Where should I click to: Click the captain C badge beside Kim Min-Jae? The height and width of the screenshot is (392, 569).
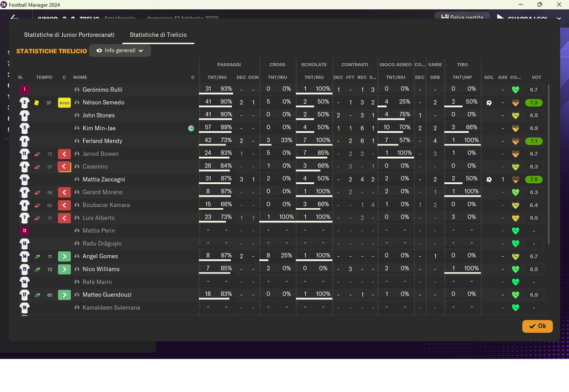(x=191, y=128)
